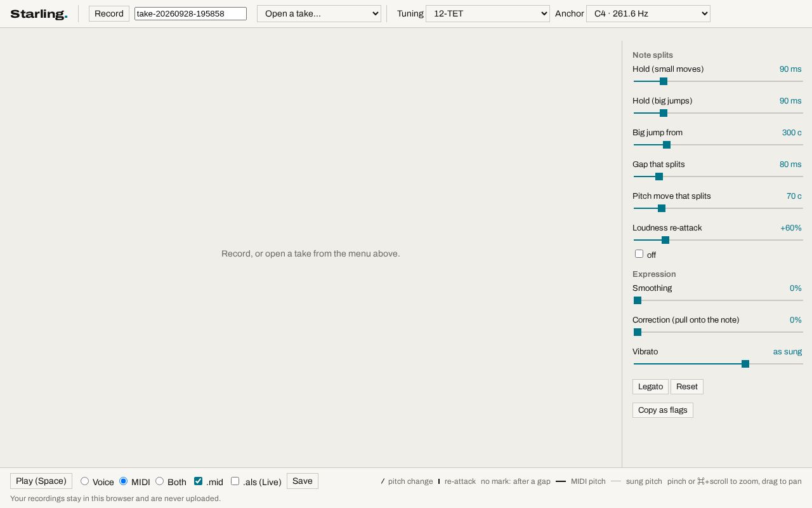Screen dimensions: 812x508
Task: Click the '300 c' Big jump value
Action: [x=792, y=133]
